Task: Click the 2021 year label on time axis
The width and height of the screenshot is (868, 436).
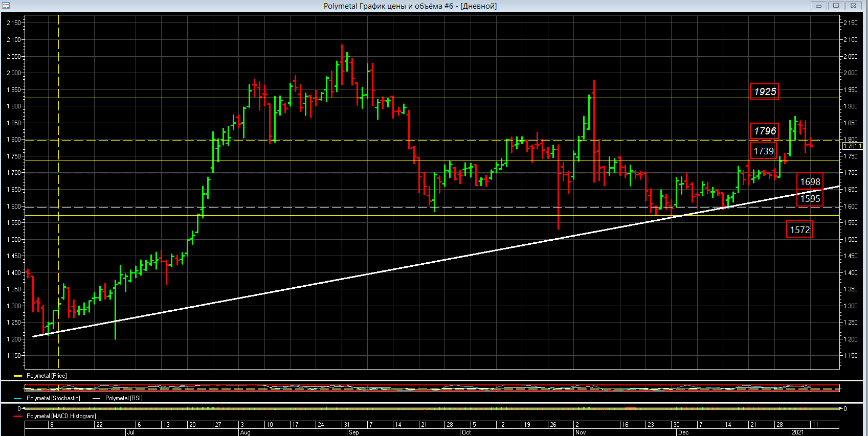Action: (797, 432)
